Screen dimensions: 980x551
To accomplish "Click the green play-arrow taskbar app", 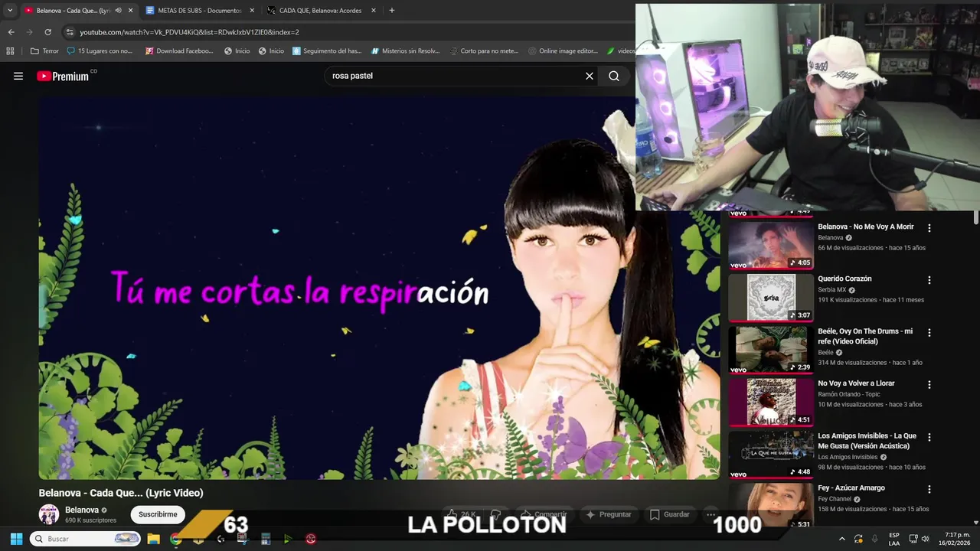I will 288,539.
